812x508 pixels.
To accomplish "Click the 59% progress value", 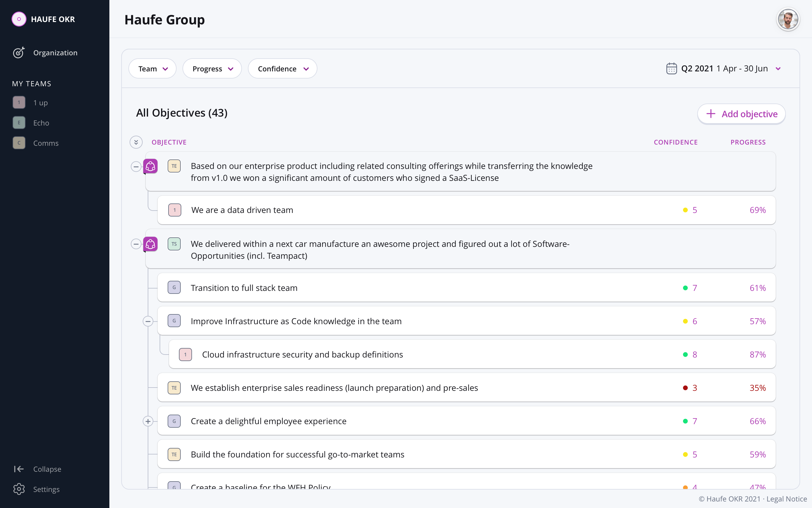I will [758, 454].
